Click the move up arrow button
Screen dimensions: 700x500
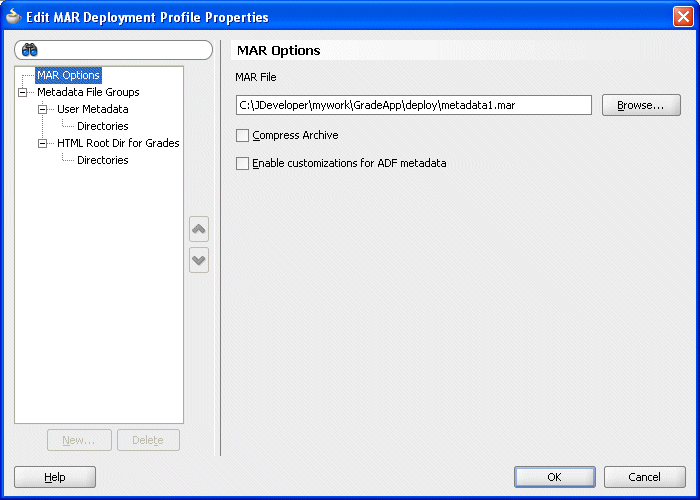[199, 229]
